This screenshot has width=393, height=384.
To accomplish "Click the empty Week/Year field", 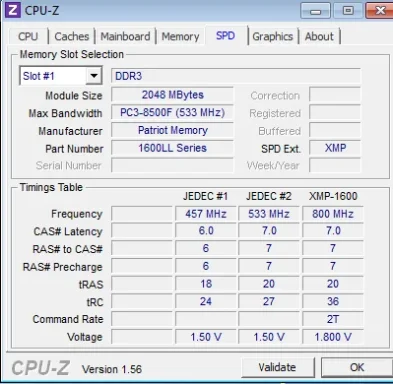I will [335, 165].
